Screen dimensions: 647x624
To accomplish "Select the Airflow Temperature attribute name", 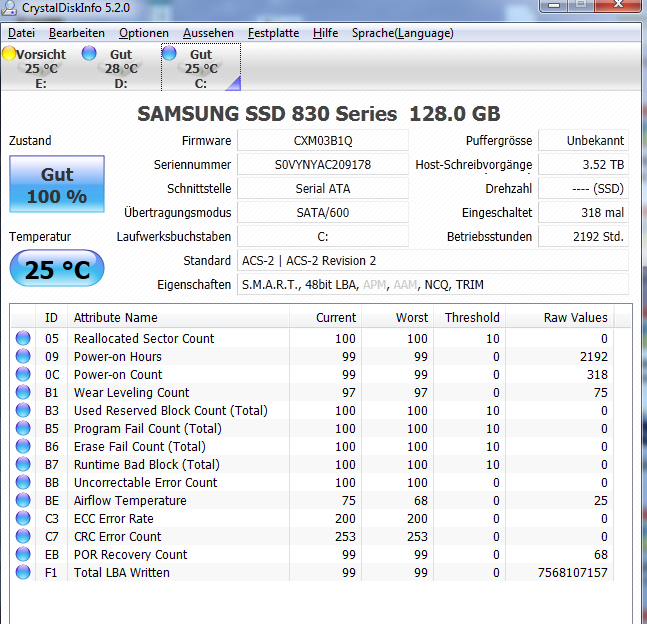I will coord(130,501).
